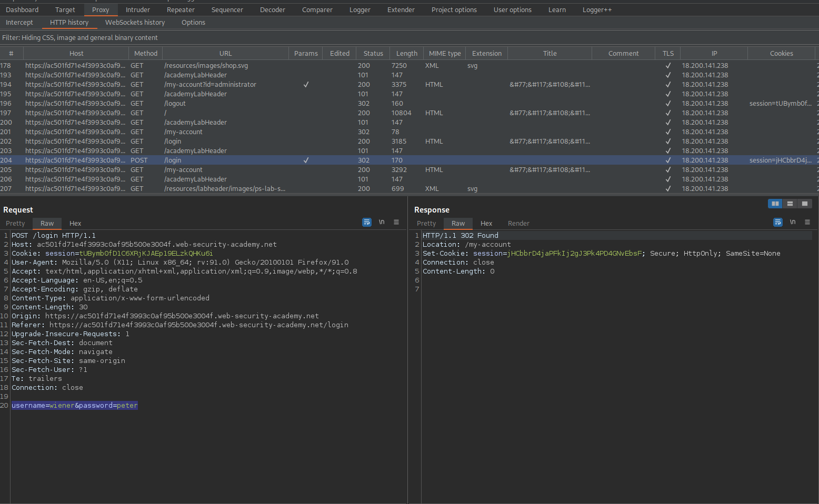Toggle word wrap in the Request panel
The image size is (819, 504).
pyautogui.click(x=367, y=222)
